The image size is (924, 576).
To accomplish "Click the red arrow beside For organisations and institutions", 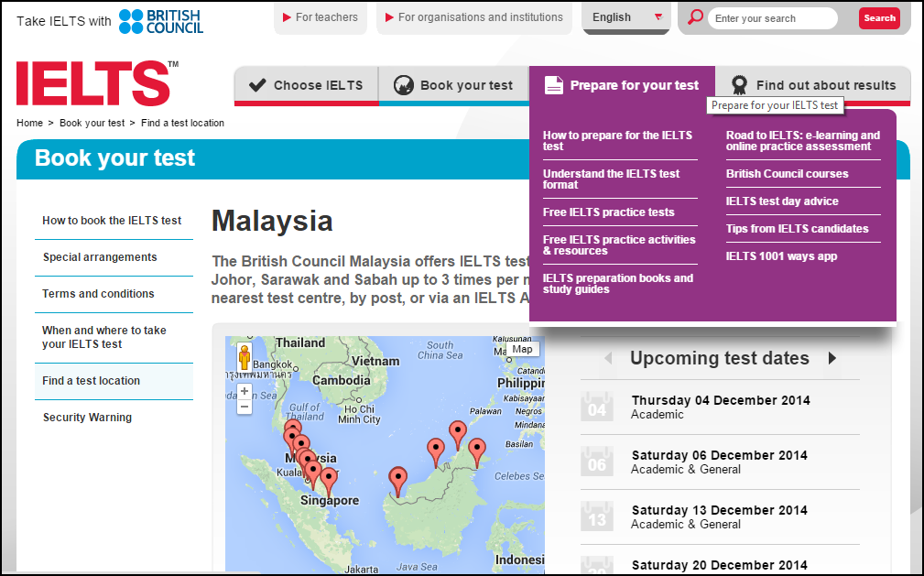I will coord(389,17).
